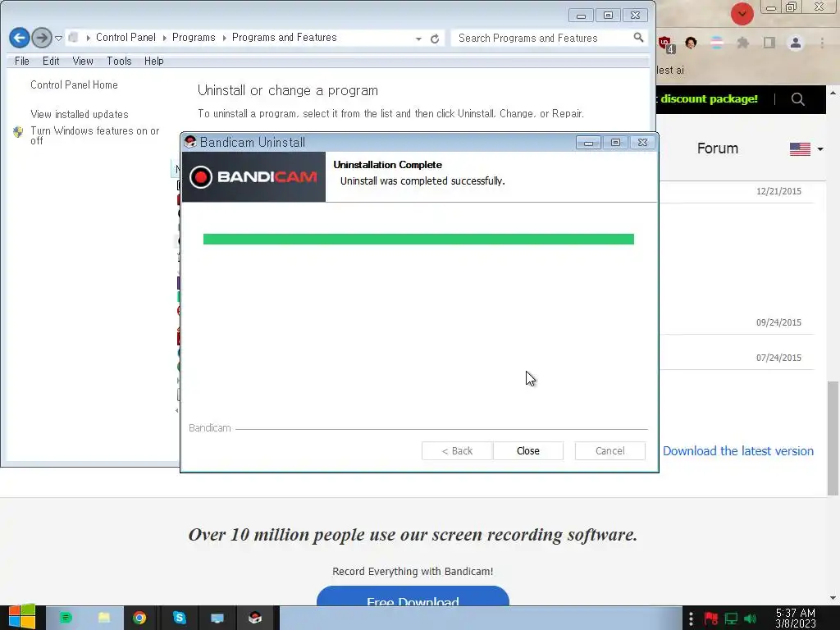Expand the address bar history dropdown
Viewport: 840px width, 630px height.
(418, 39)
